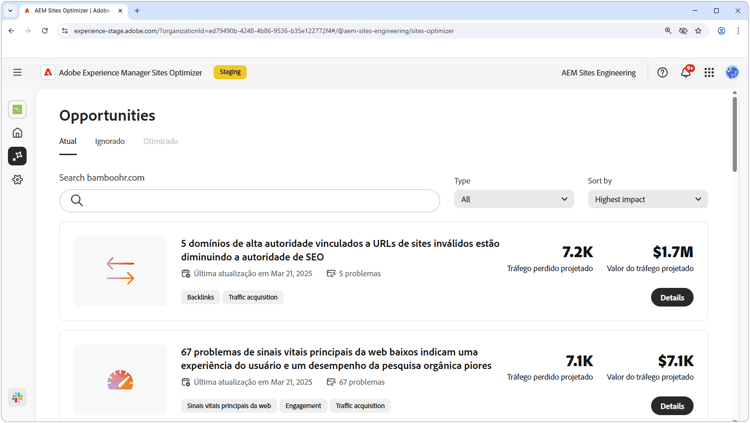Select the green site icon in sidebar
The width and height of the screenshot is (750, 423).
click(17, 110)
